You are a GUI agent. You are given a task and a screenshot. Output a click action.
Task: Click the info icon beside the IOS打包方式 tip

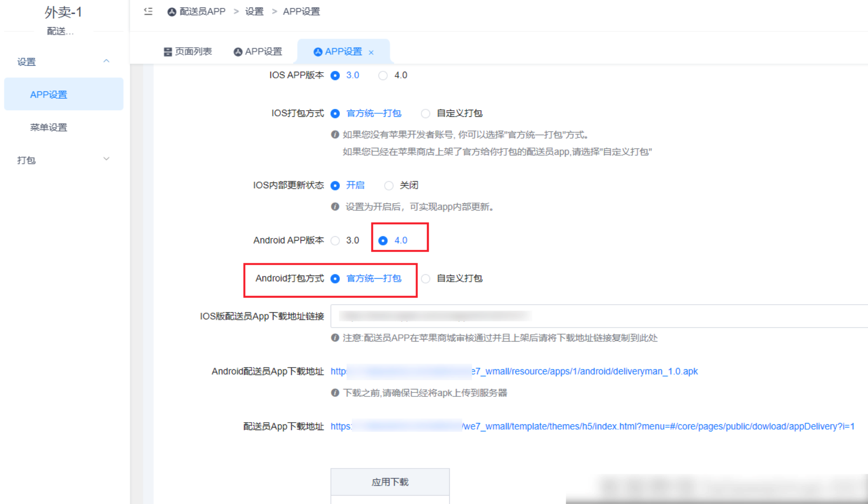point(335,135)
